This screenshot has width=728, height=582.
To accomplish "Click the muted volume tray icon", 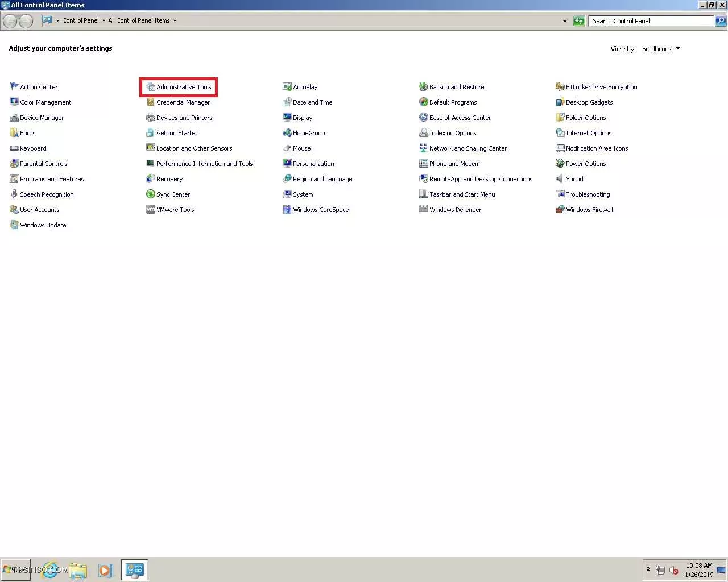I will click(x=674, y=570).
